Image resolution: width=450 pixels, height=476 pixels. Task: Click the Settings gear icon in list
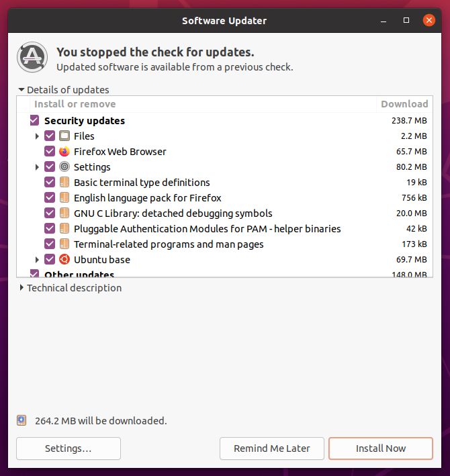click(x=64, y=167)
